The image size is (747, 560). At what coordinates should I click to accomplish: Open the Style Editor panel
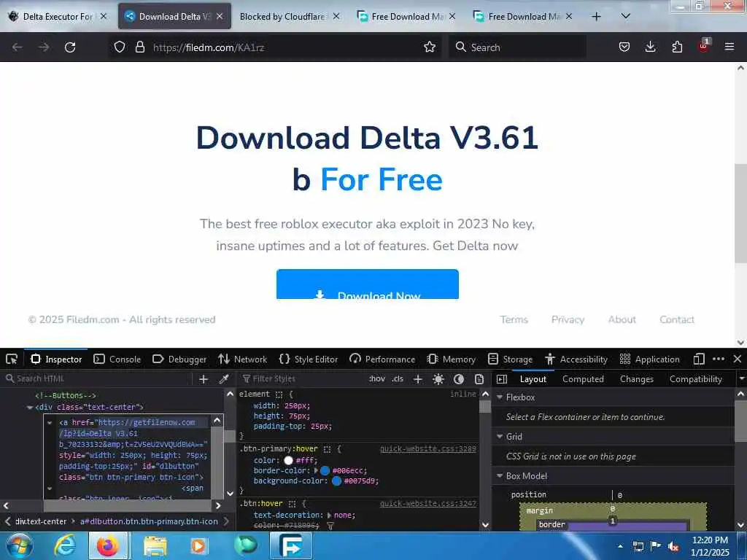[x=309, y=359]
